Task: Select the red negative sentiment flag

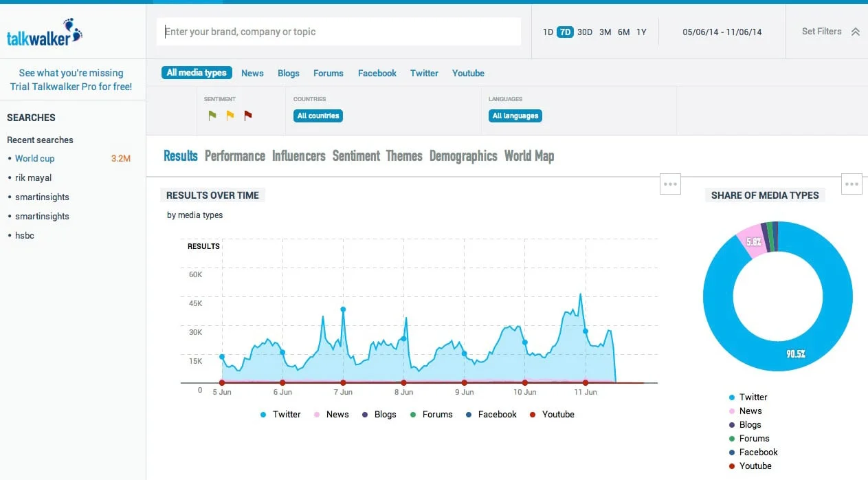Action: pos(248,116)
